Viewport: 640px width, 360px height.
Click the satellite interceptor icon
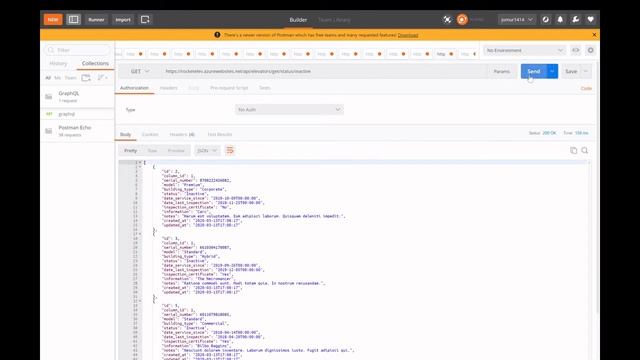click(x=447, y=20)
